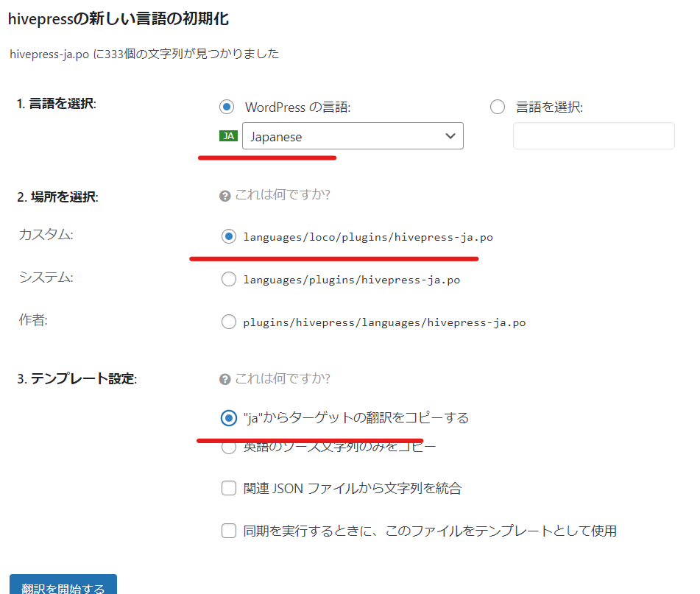Enable the merge strings from related JSON checkbox

coord(229,488)
